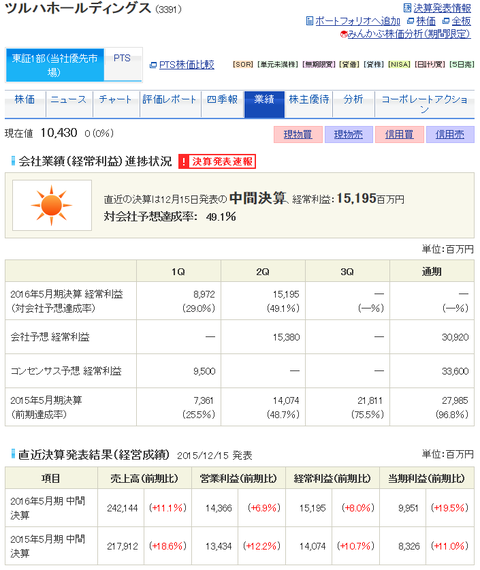Click the calculator icon beside 決算発表情報

[408, 8]
